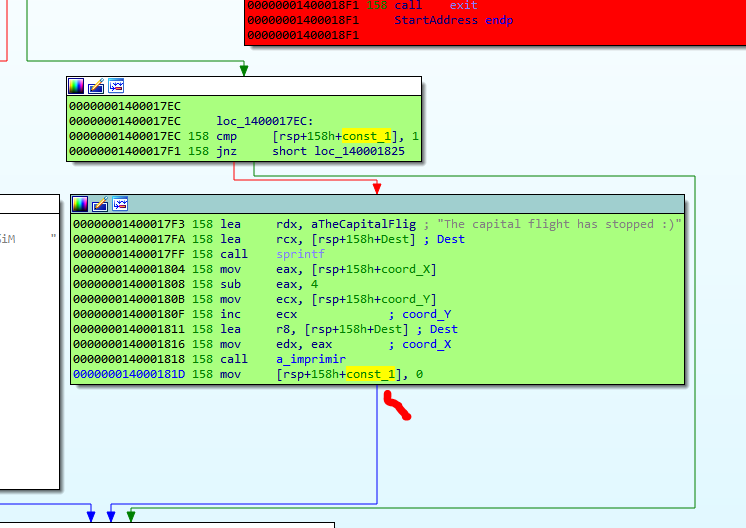
Task: Click the group nodes icon on the sprintf block
Action: (120, 204)
